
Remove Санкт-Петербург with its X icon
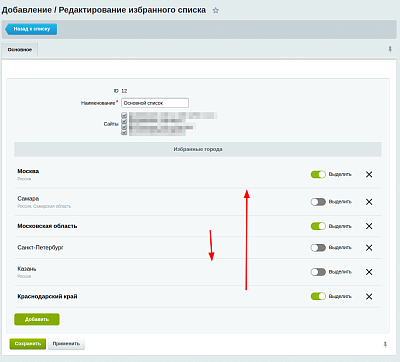369,248
